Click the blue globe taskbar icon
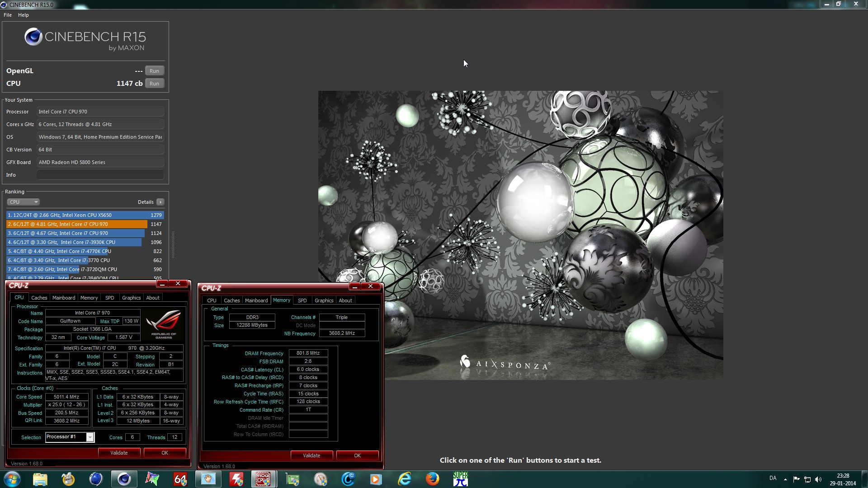The width and height of the screenshot is (868, 488). tap(96, 479)
